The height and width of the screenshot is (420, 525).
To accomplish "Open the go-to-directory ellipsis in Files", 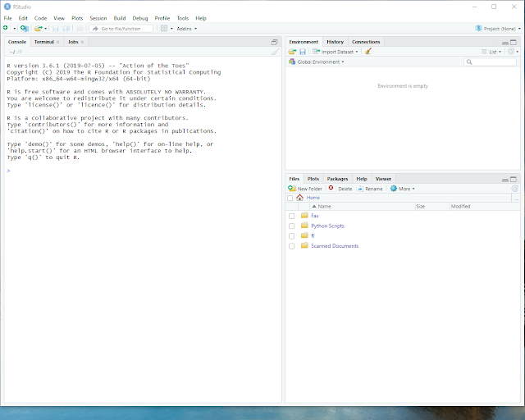I will [516, 199].
